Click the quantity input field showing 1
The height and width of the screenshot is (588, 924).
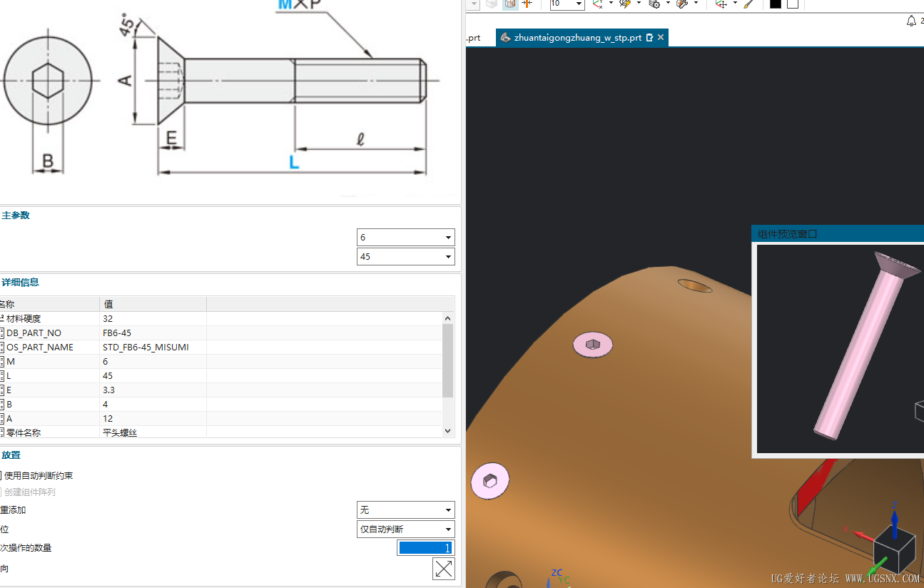point(425,548)
